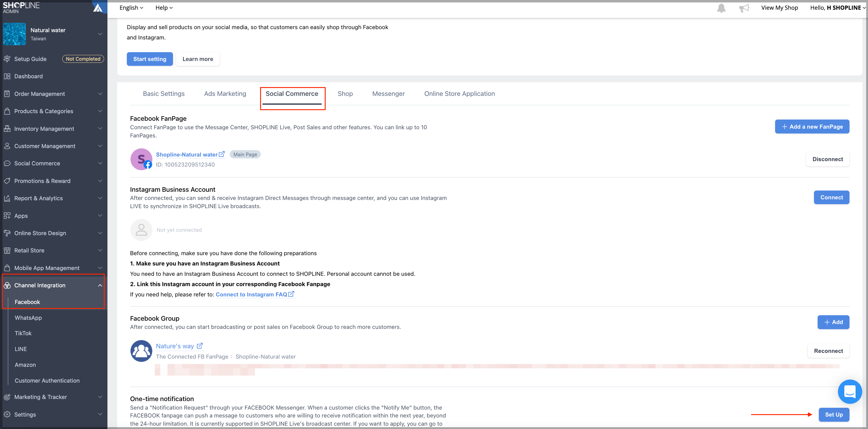Expand the Natural water shop switcher chevron
Screen dimensions: 868x429
(x=100, y=34)
